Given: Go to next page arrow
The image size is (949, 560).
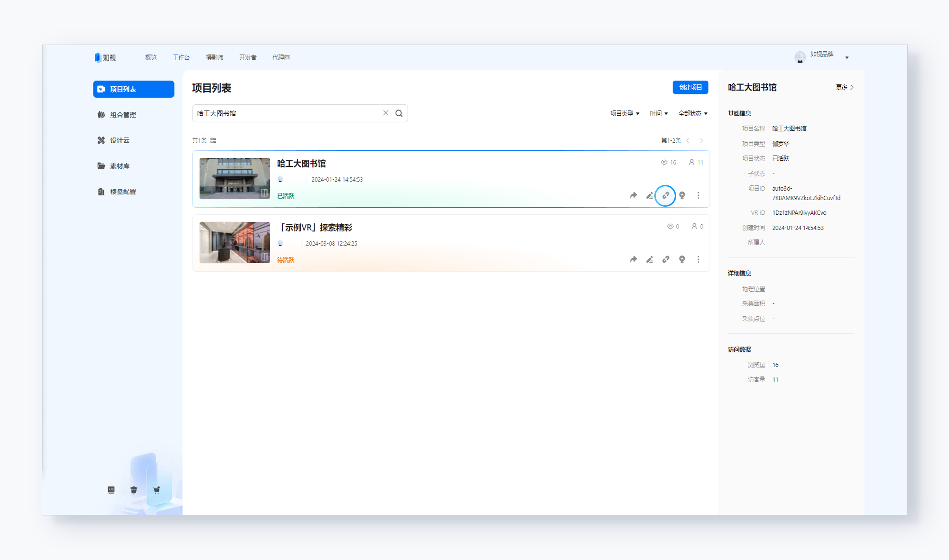Looking at the screenshot, I should click(x=702, y=140).
